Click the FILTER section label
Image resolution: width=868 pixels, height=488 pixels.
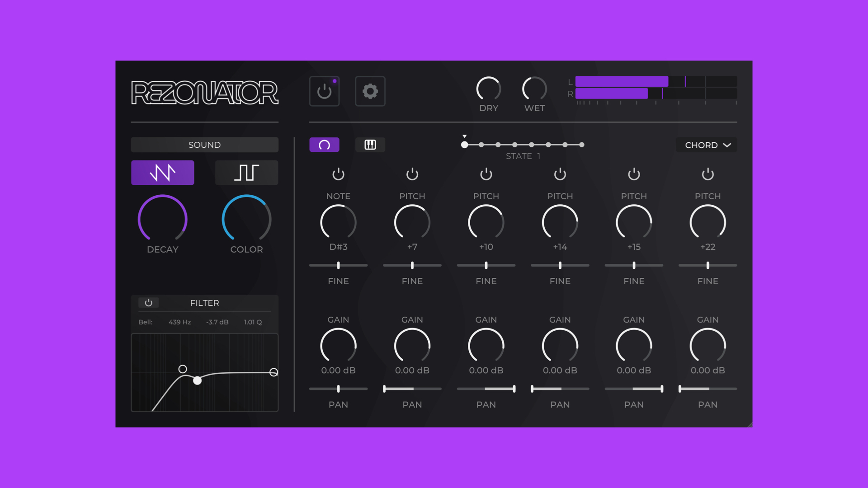point(204,303)
